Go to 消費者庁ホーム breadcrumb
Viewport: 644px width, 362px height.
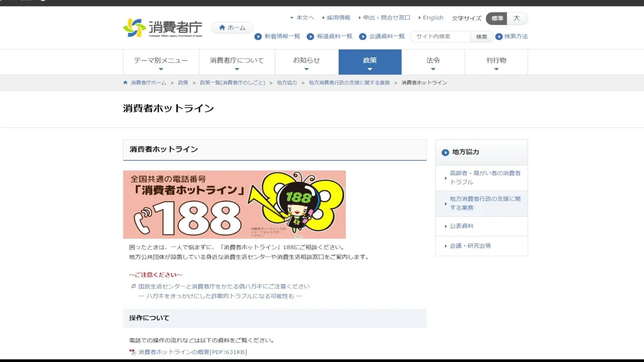148,82
